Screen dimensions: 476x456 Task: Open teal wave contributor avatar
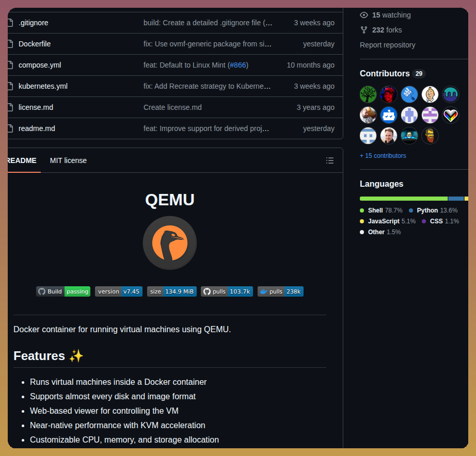pos(451,94)
